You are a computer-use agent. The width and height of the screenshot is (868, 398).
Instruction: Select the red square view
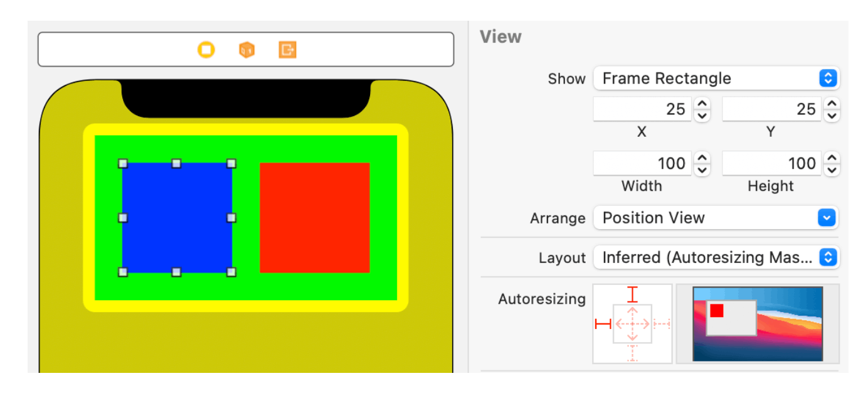tap(315, 217)
